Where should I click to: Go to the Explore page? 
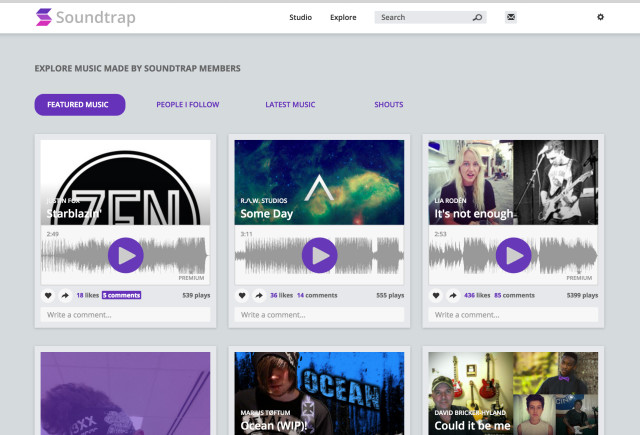coord(343,17)
